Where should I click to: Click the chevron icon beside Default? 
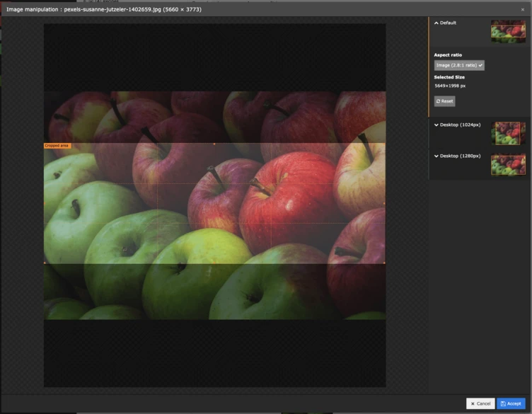point(436,23)
